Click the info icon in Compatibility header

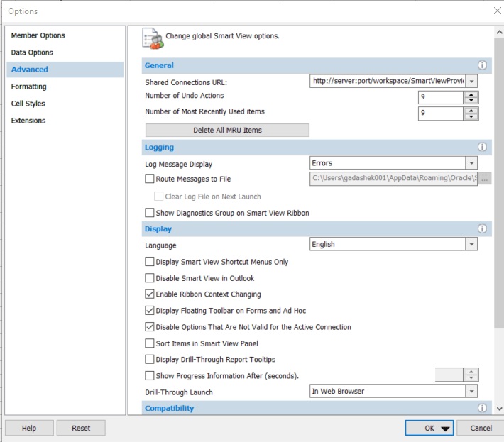pos(482,409)
